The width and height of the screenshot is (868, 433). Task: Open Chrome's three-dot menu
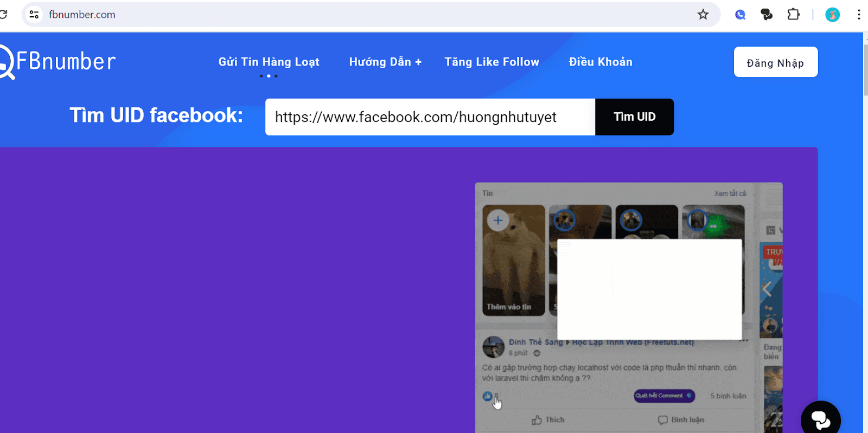pyautogui.click(x=859, y=15)
